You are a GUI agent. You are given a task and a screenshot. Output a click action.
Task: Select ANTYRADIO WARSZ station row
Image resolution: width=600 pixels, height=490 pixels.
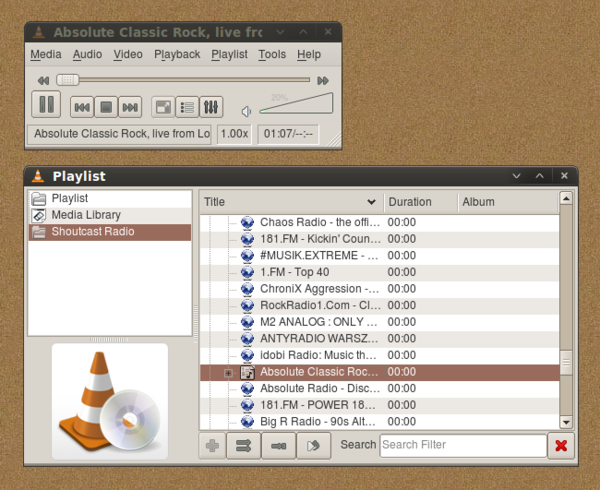click(379, 339)
